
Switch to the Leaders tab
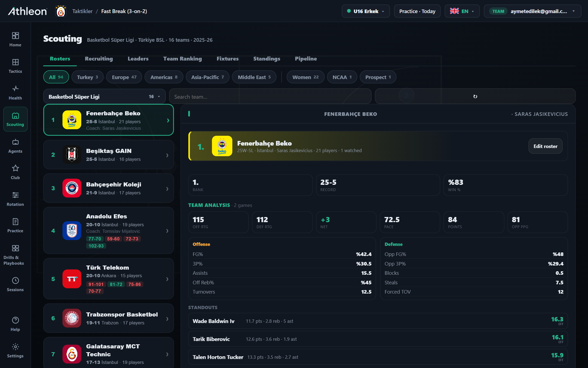138,59
